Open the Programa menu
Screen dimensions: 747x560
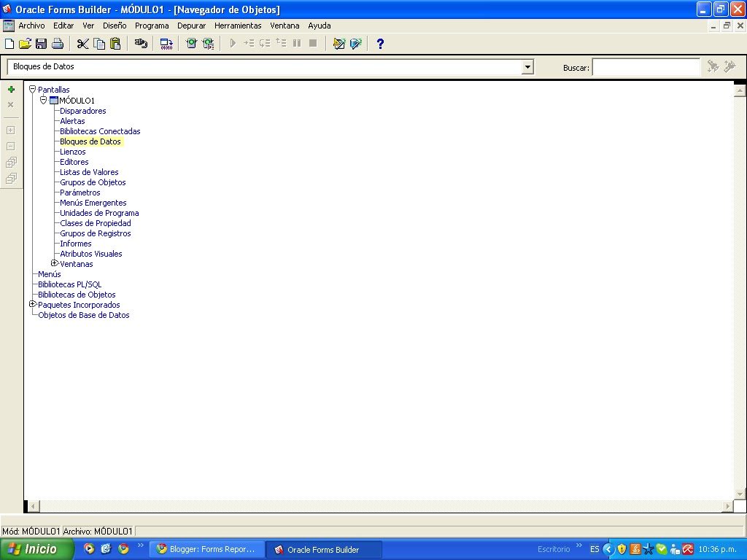click(x=152, y=26)
